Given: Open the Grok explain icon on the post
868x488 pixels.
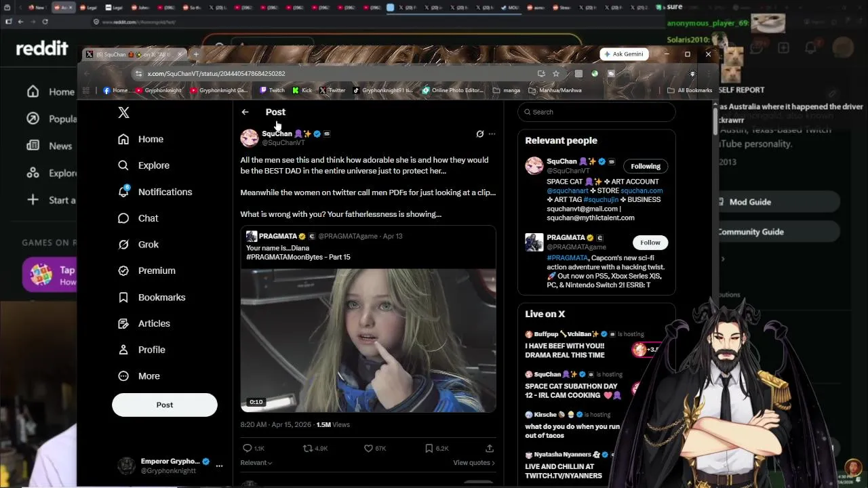Looking at the screenshot, I should click(479, 134).
